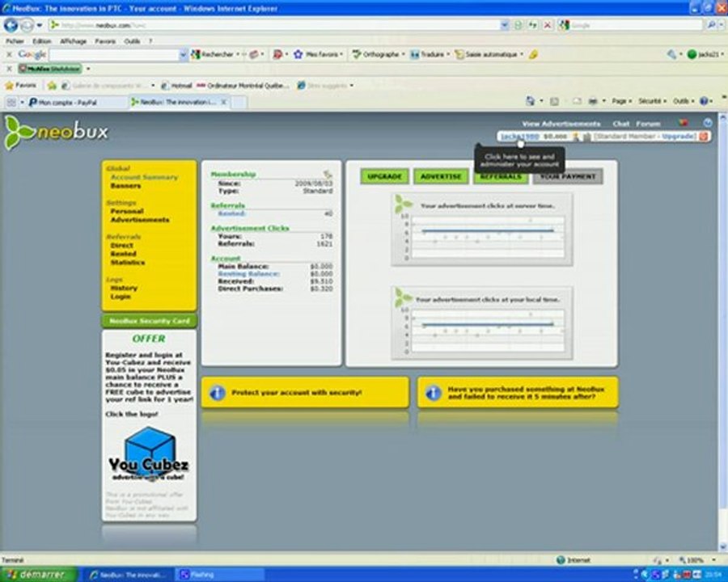Click the Windows démarrer start button
Image resolution: width=728 pixels, height=582 pixels.
click(38, 575)
